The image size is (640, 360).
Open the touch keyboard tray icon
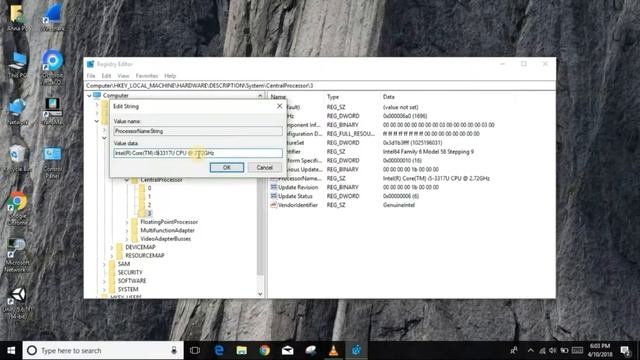click(577, 351)
